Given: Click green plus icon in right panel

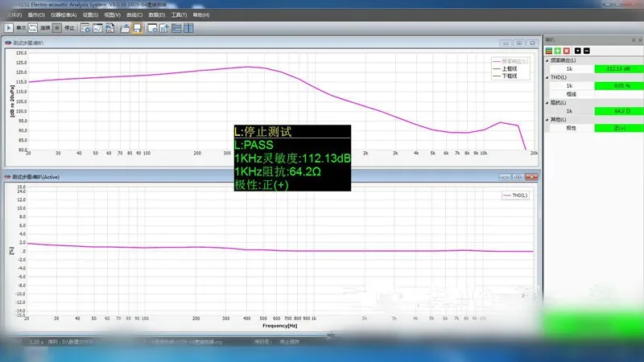Looking at the screenshot, I should pos(557,51).
